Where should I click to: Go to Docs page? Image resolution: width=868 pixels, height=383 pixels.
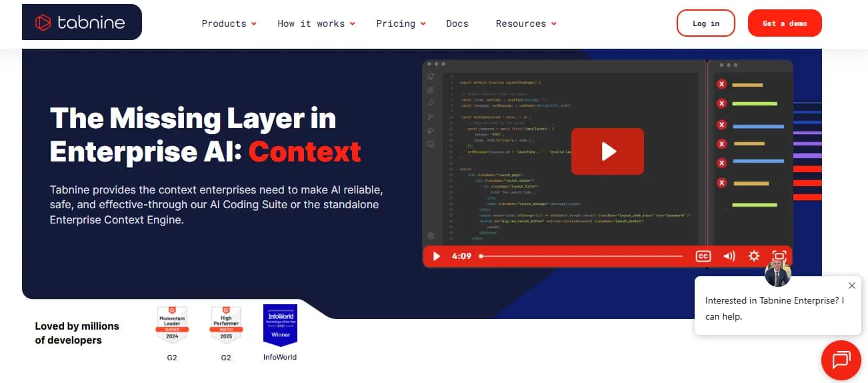click(457, 23)
